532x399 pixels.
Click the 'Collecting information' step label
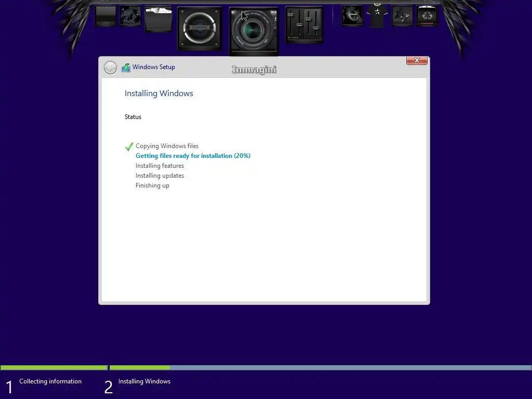[x=50, y=381]
